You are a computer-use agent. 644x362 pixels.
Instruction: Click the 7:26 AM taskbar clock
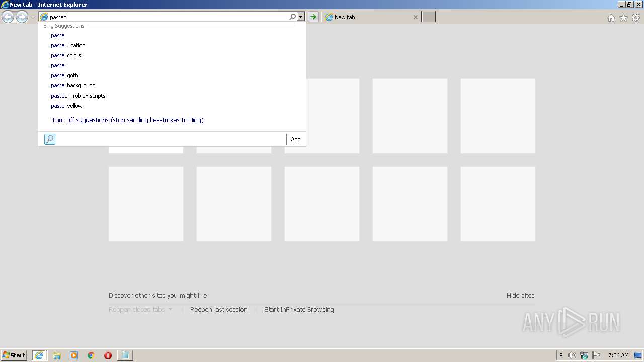click(x=618, y=355)
